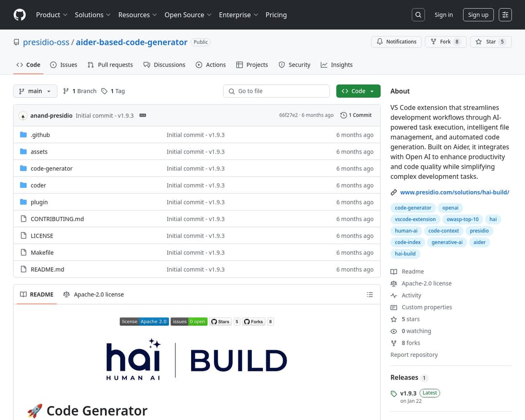Expand the Enterprise menu
This screenshot has width=525, height=420.
238,15
